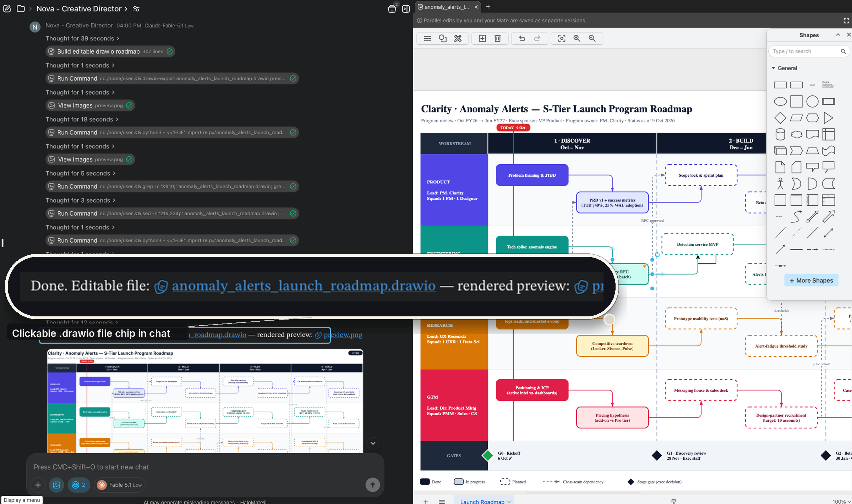Image resolution: width=852 pixels, height=504 pixels.
Task: Select the Cylinder shape in General
Action: [x=780, y=134]
